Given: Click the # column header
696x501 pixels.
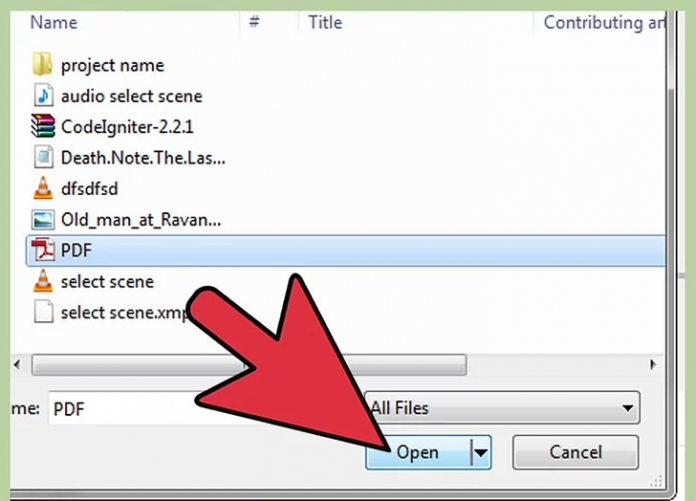Looking at the screenshot, I should [254, 22].
